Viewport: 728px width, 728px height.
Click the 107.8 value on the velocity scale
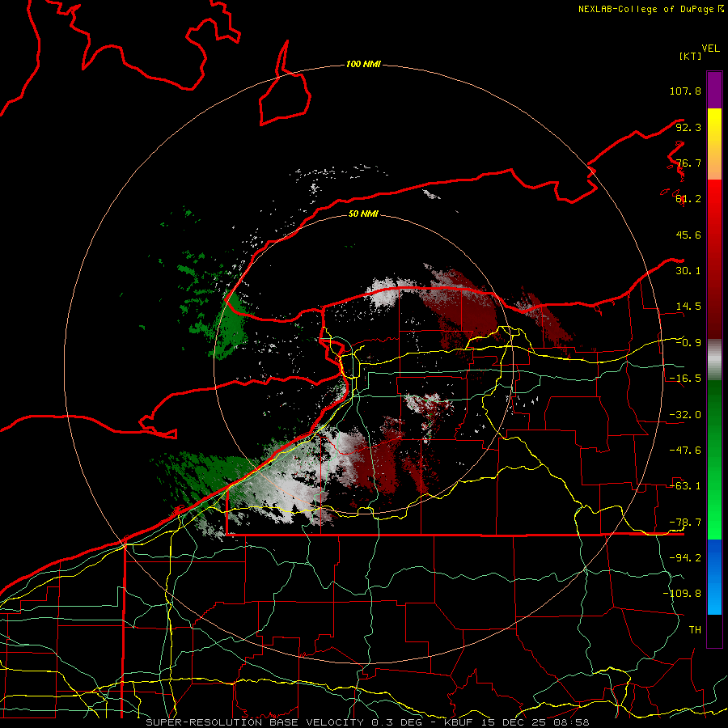pos(685,91)
